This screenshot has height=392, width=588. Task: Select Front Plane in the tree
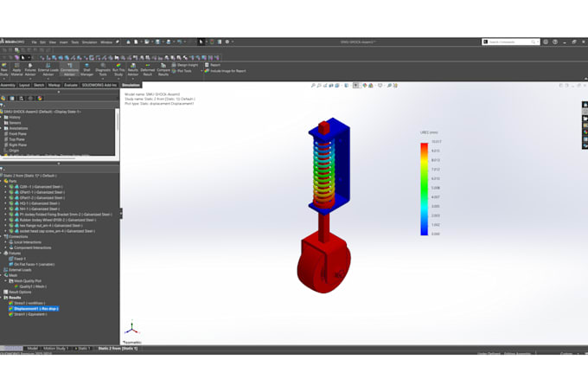pos(17,134)
